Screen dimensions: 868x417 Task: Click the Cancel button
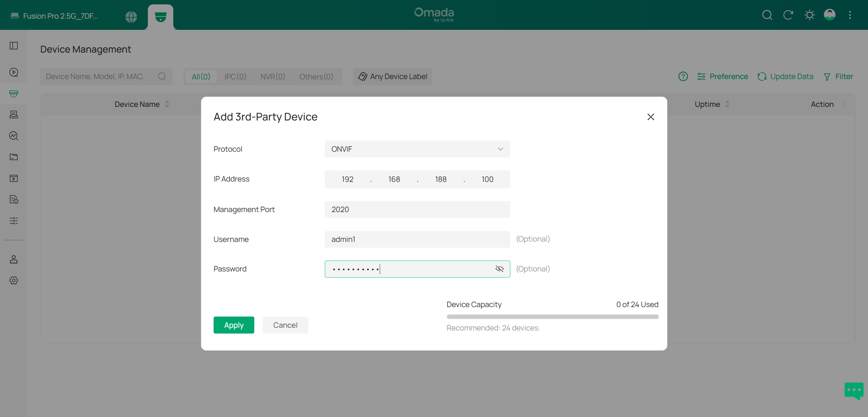click(285, 325)
